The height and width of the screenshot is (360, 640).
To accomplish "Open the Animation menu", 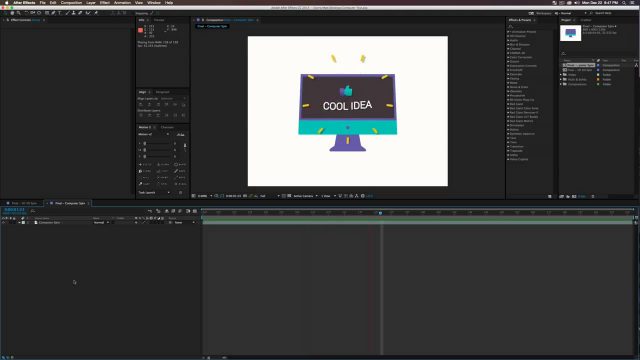I will pyautogui.click(x=122, y=2).
